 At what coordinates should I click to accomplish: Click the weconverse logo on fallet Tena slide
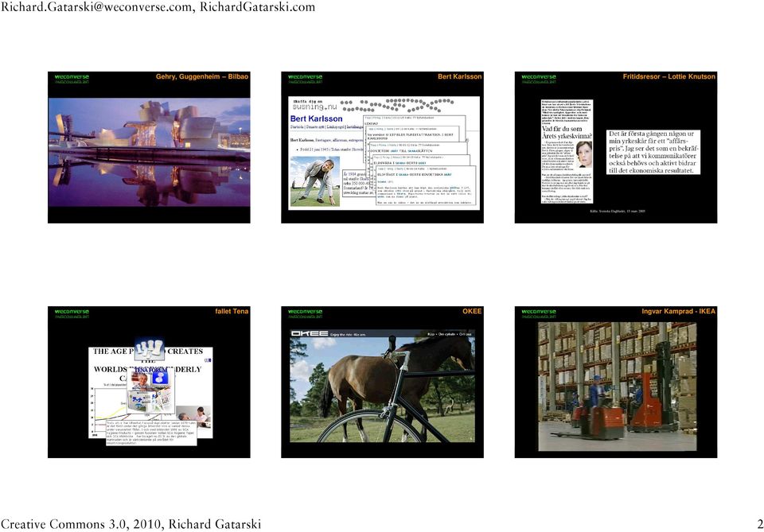[x=72, y=313]
